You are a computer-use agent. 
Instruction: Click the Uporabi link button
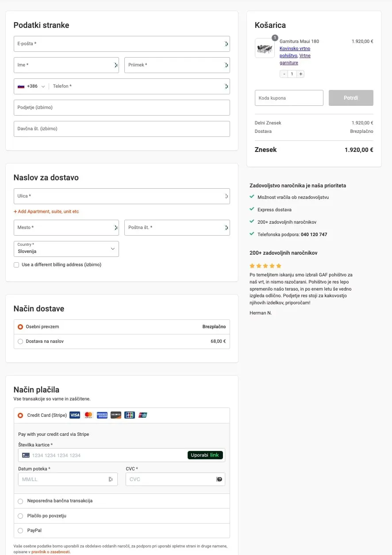205,455
